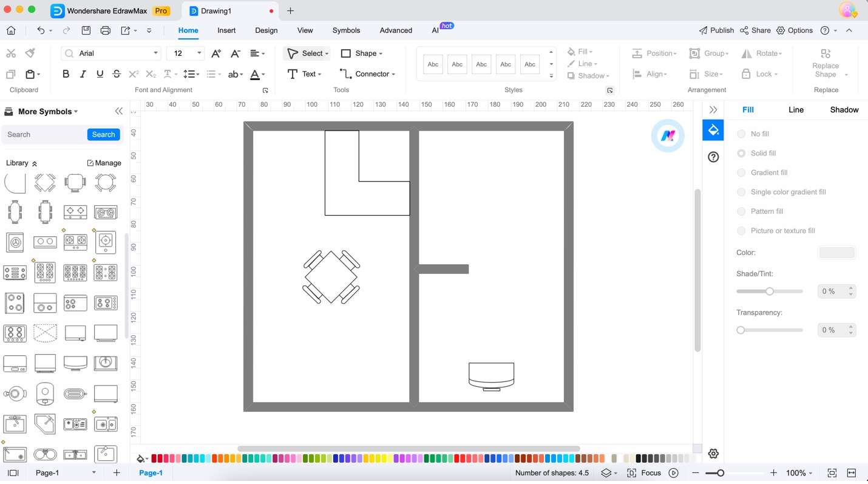Click the redo arrow icon

coord(66,30)
